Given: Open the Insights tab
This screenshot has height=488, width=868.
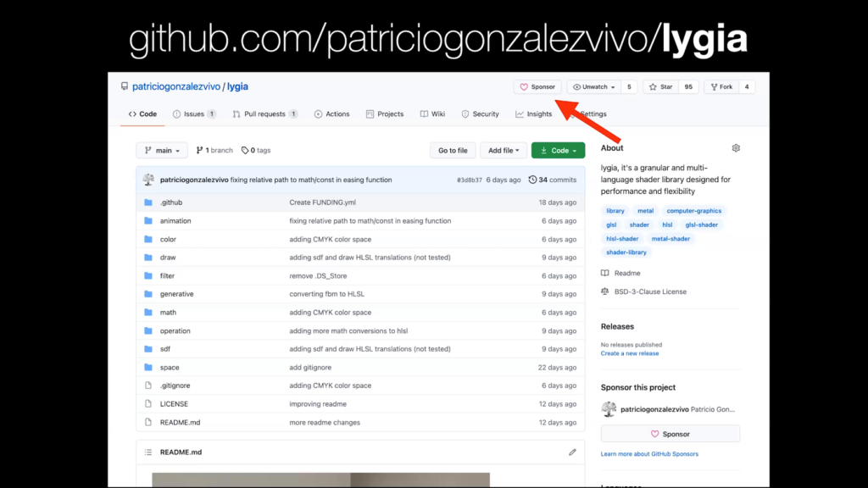Looking at the screenshot, I should [x=534, y=114].
